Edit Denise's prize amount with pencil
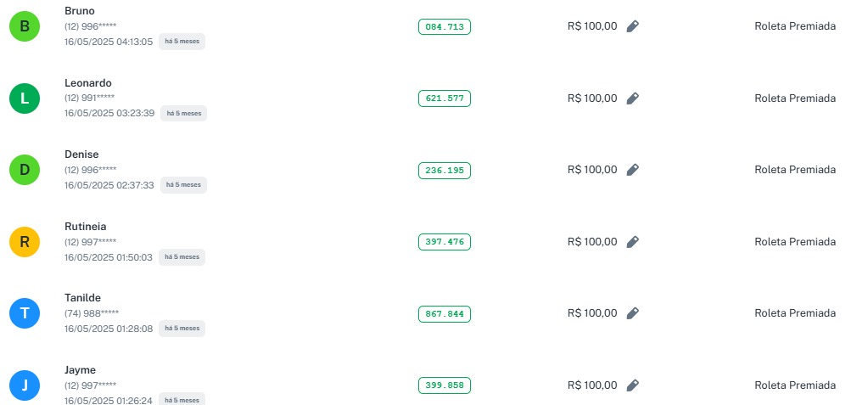This screenshot has width=868, height=405. (x=632, y=170)
